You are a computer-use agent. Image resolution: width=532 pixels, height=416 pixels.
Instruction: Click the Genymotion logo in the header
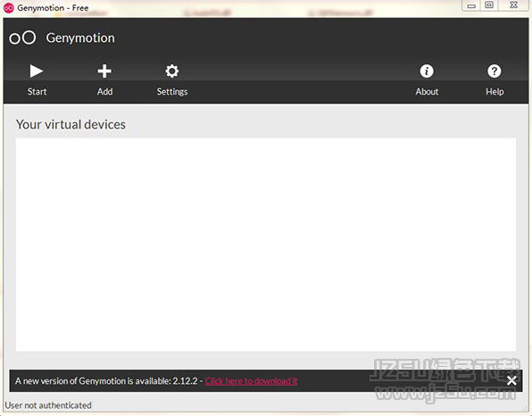[x=22, y=37]
